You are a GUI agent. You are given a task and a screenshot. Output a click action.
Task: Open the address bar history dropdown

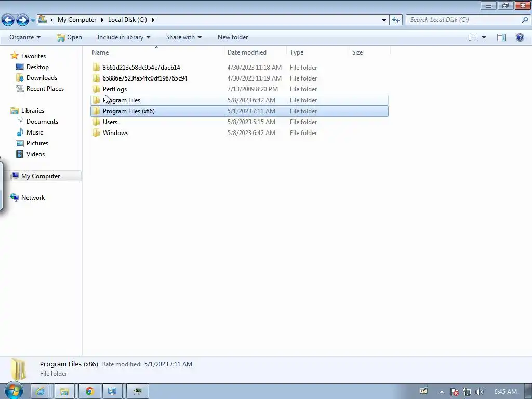tap(384, 20)
